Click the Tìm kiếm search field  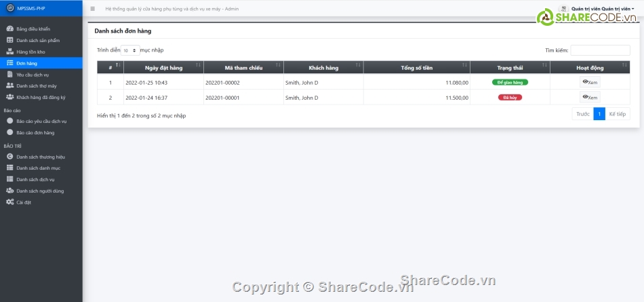600,50
